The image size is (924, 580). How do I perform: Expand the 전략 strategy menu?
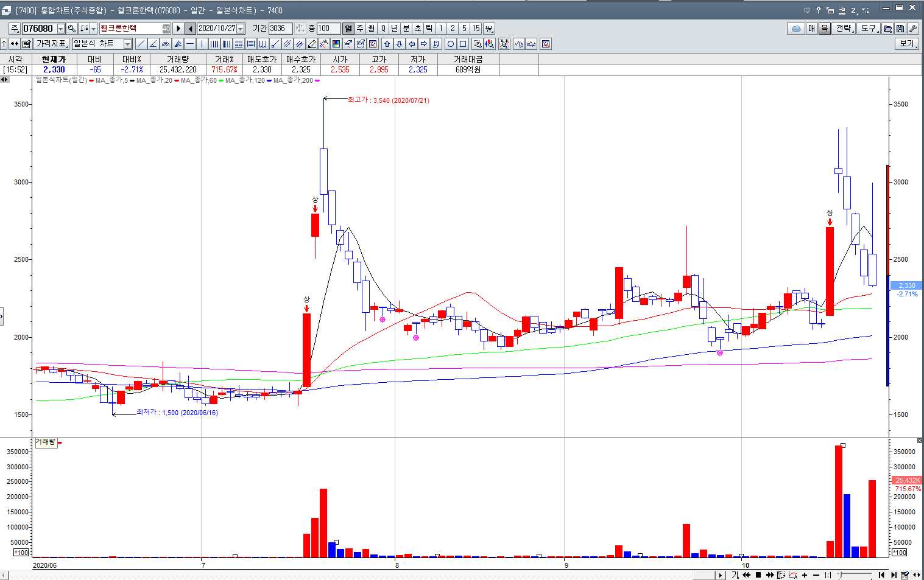pos(844,29)
